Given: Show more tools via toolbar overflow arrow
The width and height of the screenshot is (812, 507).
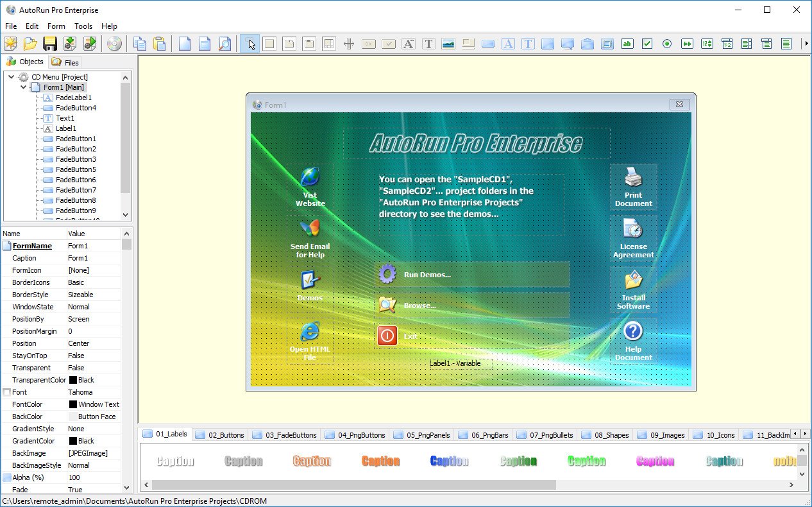Looking at the screenshot, I should (x=806, y=44).
